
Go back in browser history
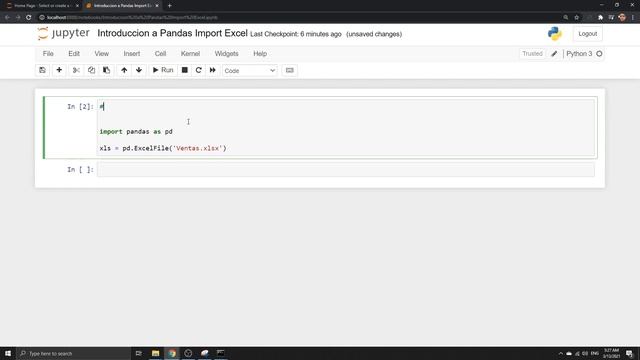(x=7, y=18)
